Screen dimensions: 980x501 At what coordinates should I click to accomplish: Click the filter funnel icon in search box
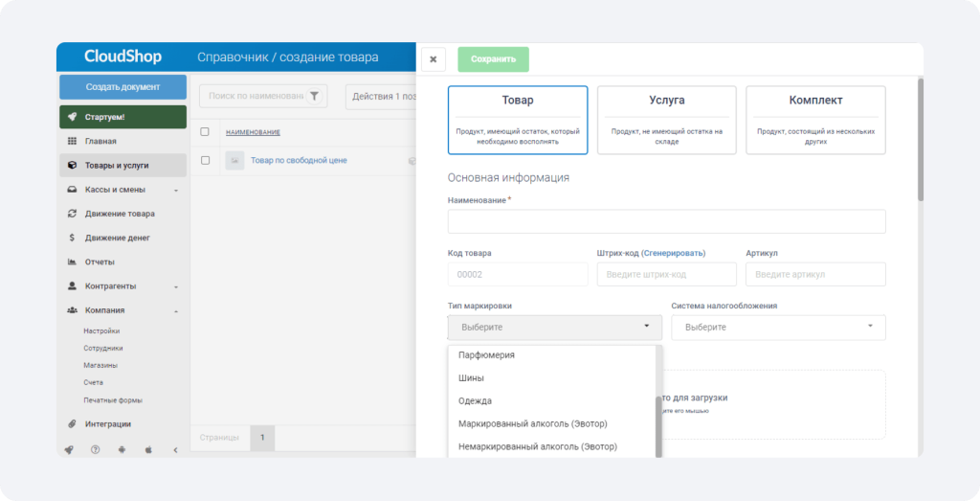tap(314, 97)
